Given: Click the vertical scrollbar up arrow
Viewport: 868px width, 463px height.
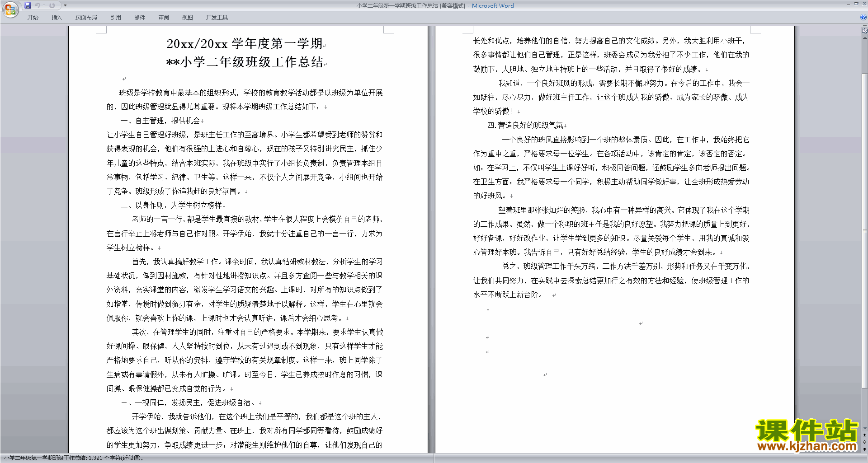Looking at the screenshot, I should 864,38.
